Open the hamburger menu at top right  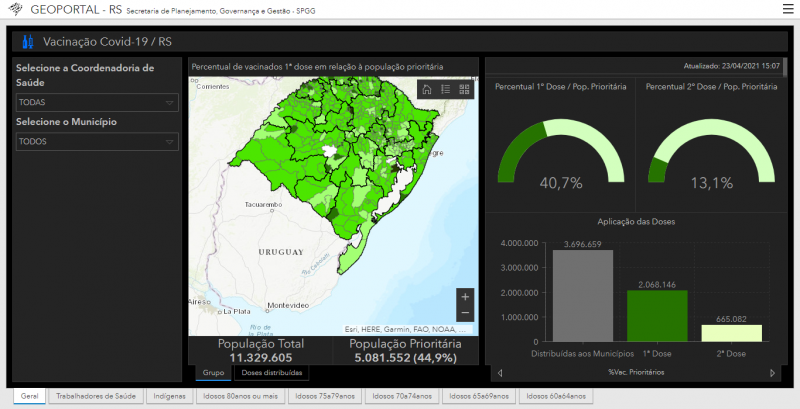tap(788, 9)
